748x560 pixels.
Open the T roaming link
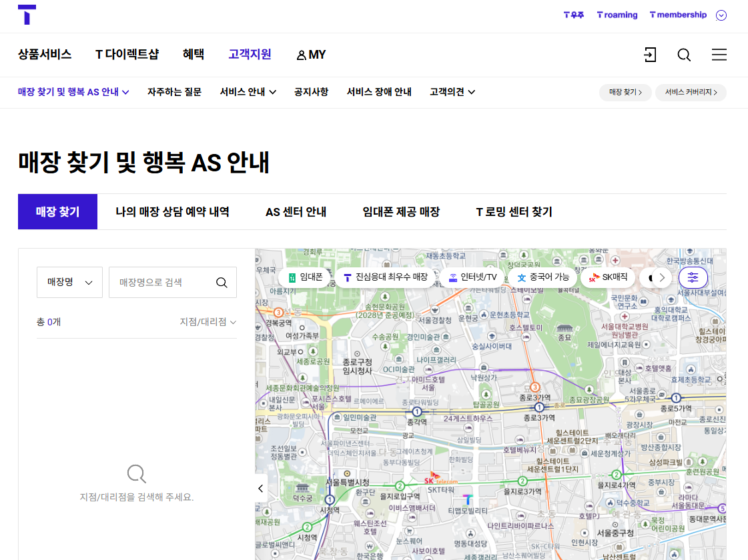coord(617,15)
